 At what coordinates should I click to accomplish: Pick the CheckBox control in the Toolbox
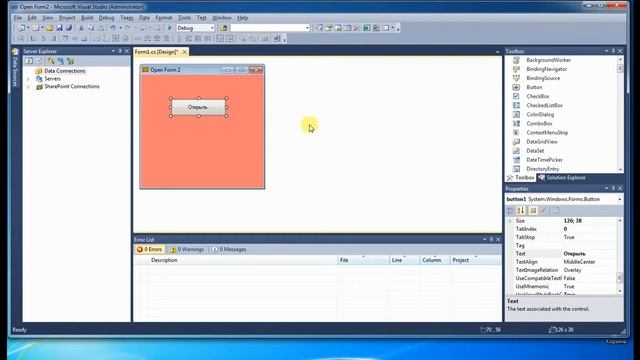pyautogui.click(x=538, y=96)
